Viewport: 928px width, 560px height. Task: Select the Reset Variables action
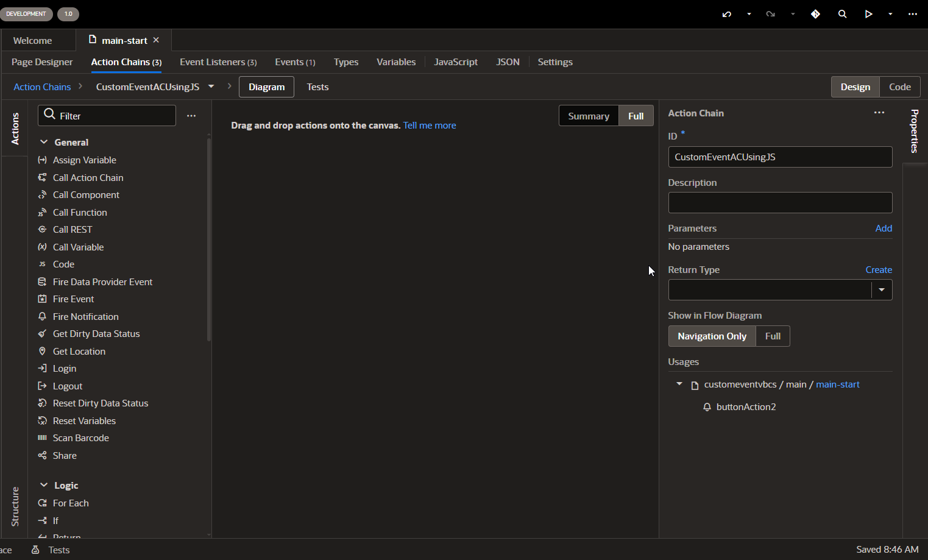point(84,421)
